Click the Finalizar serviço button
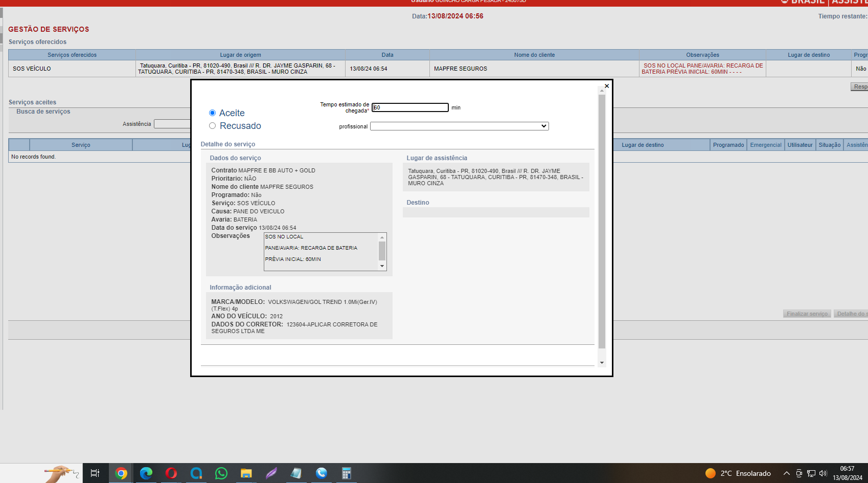 click(x=807, y=314)
